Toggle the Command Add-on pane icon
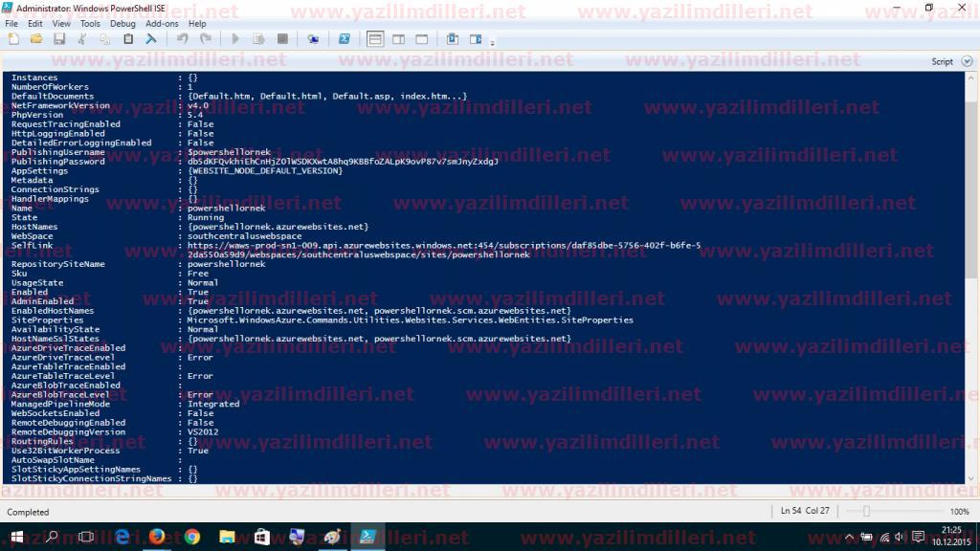The width and height of the screenshot is (980, 551). pyautogui.click(x=476, y=39)
